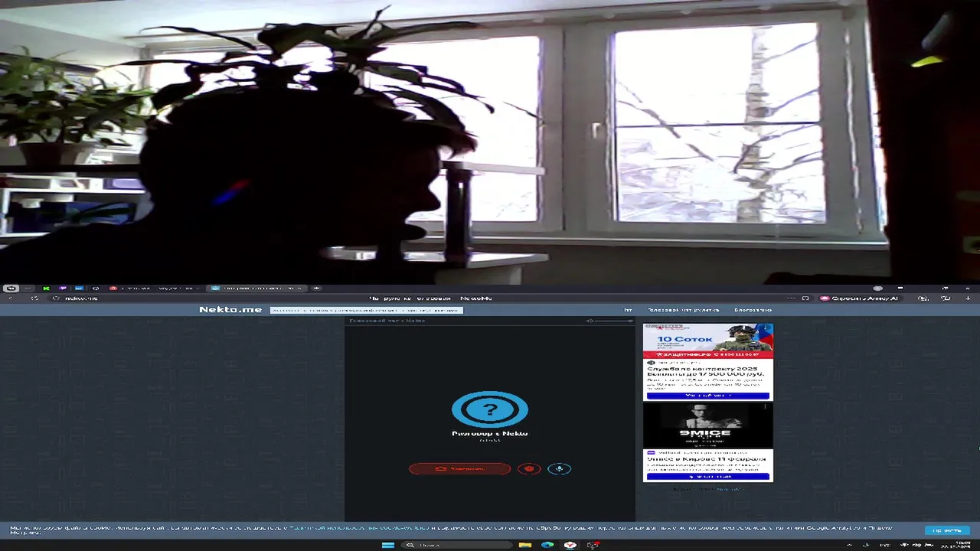Screen dimensions: 980x551
Task: Open the rightmost header menu link
Action: [753, 310]
